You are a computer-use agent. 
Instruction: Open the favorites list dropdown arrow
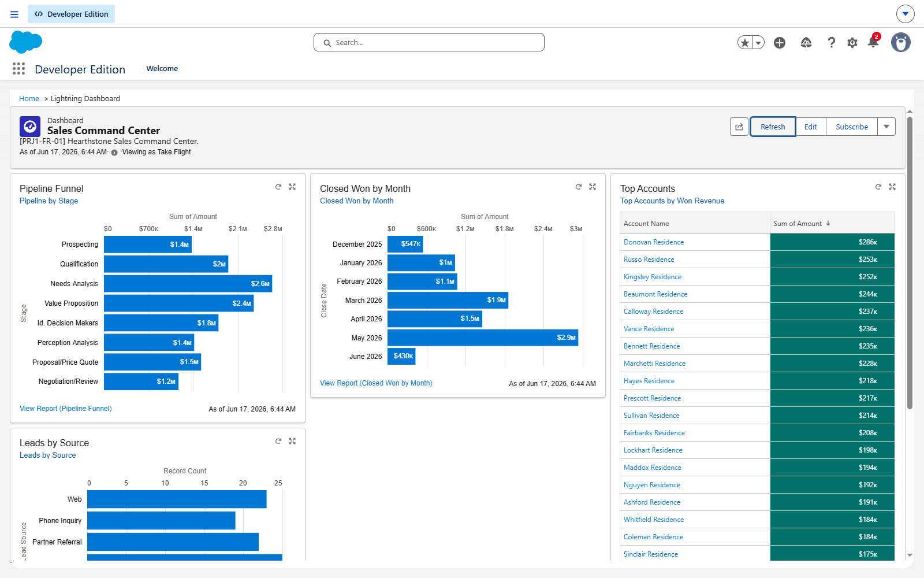tap(758, 42)
